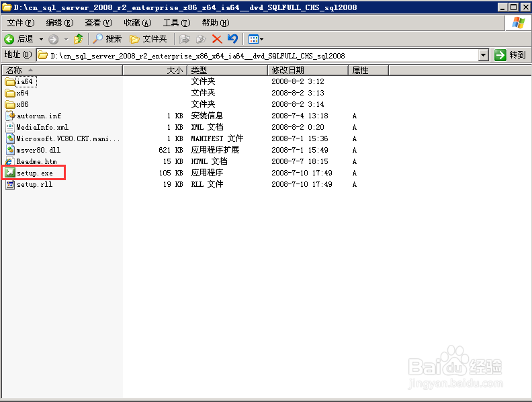
Task: Select the MediaInfo.xml file icon
Action: pos(10,127)
